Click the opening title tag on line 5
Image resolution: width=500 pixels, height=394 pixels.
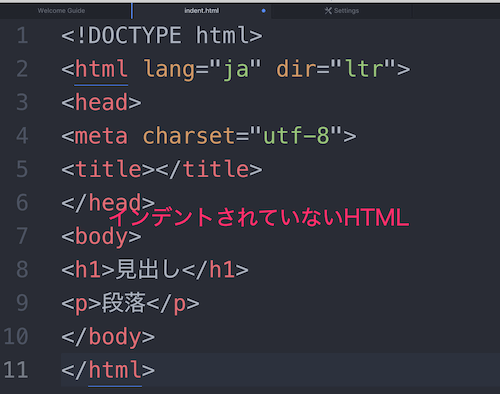point(108,169)
